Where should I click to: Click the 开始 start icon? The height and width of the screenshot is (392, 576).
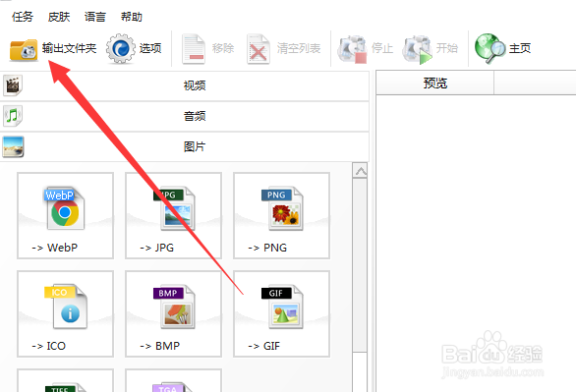click(418, 49)
